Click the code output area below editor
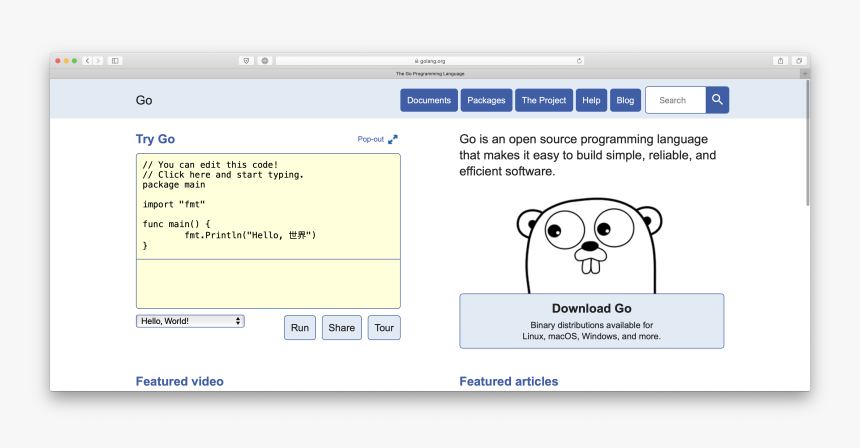The width and height of the screenshot is (860, 448). [268, 284]
